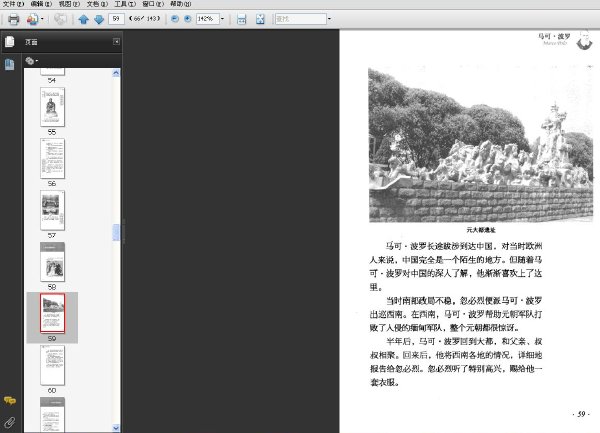Click the header text 马可·波罗
This screenshot has height=433, width=600.
click(554, 36)
